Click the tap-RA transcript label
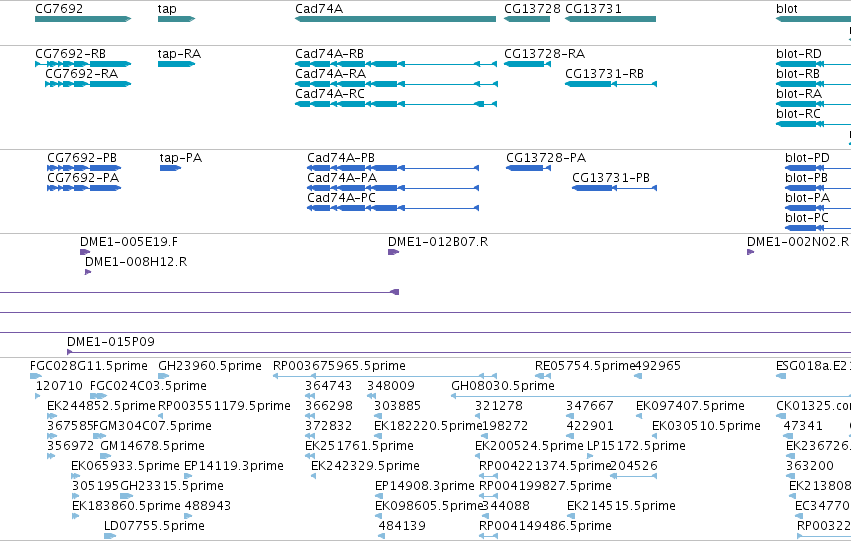This screenshot has height=541, width=851. (179, 54)
